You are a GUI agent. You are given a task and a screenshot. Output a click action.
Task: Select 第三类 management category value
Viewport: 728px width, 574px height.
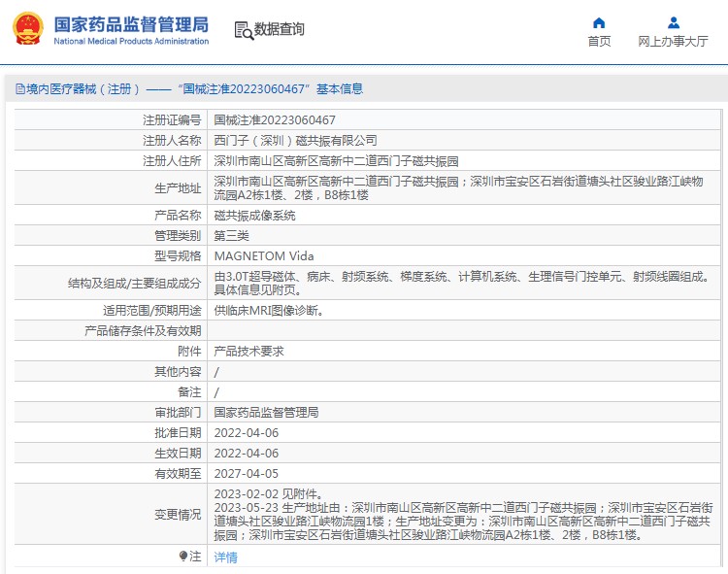[231, 236]
